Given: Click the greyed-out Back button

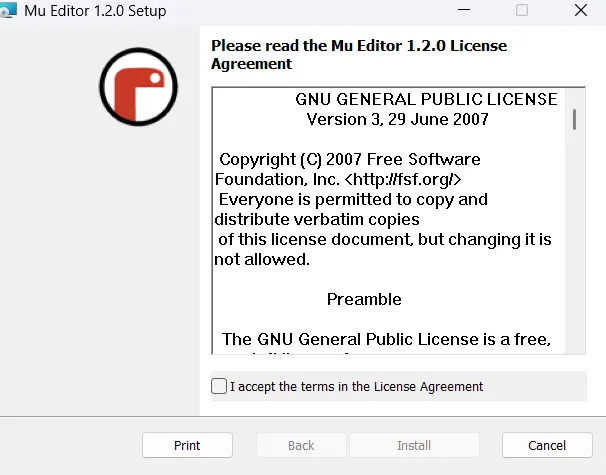Looking at the screenshot, I should point(301,445).
